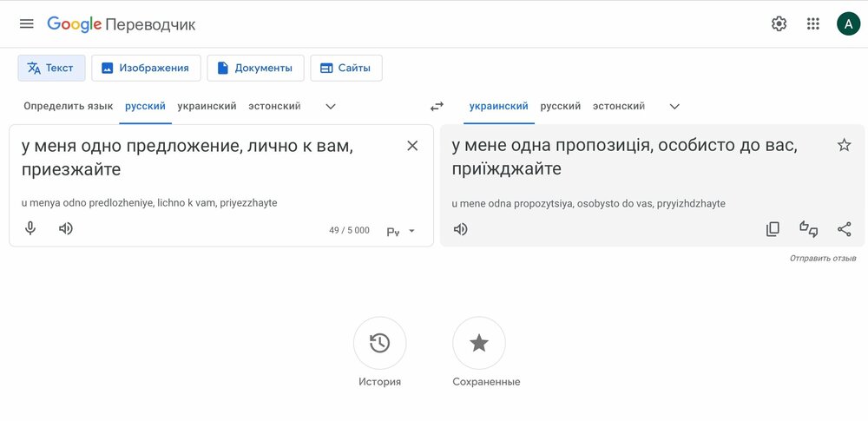
Task: Select эстонский as the source language
Action: click(x=274, y=106)
